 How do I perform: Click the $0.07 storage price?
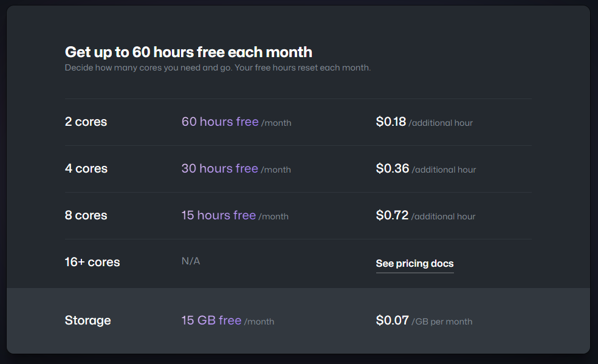click(392, 320)
